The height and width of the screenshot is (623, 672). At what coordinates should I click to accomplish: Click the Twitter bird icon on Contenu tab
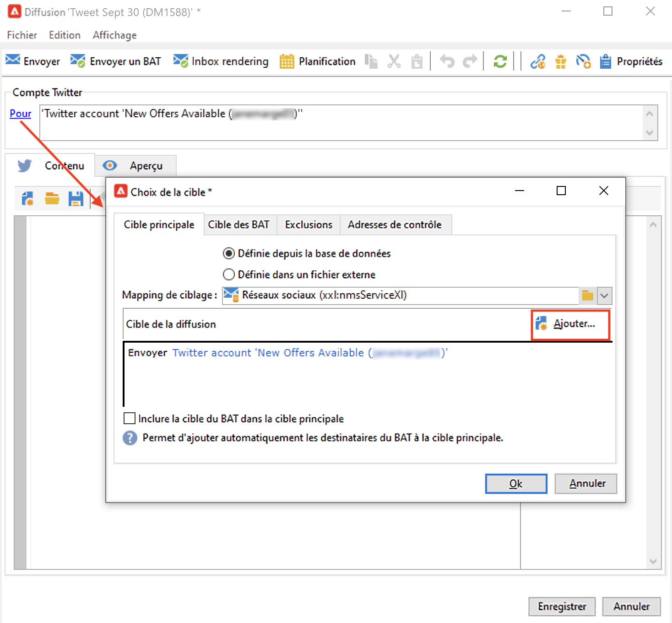[25, 165]
